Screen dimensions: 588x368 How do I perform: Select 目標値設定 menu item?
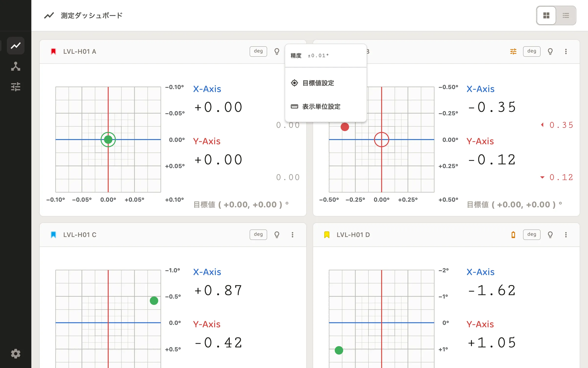[326, 83]
